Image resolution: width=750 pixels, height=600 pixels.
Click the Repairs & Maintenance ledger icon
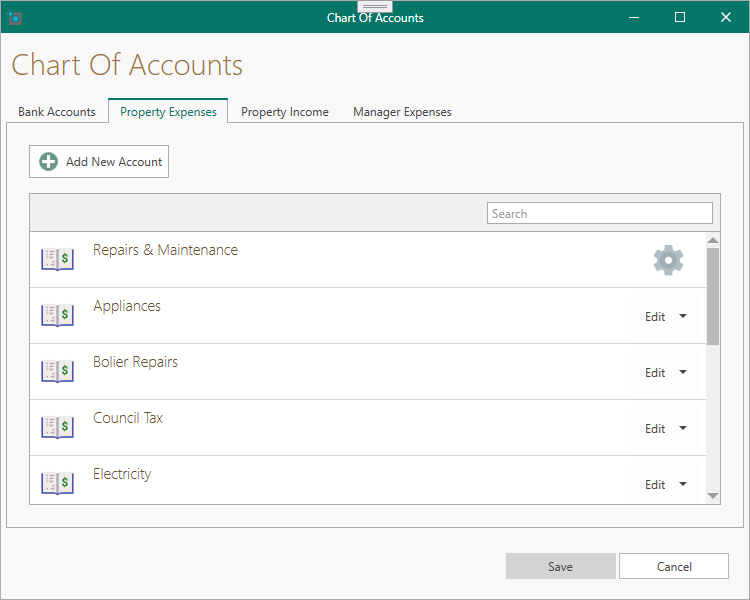(x=57, y=260)
